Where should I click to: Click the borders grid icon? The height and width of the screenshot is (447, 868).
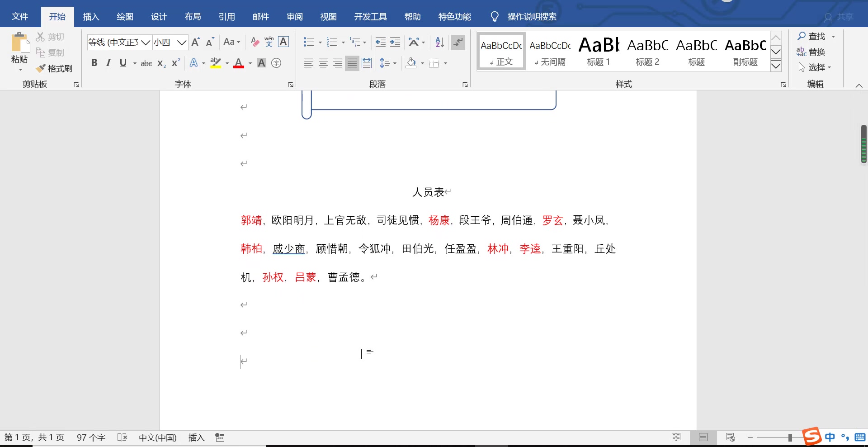click(434, 63)
